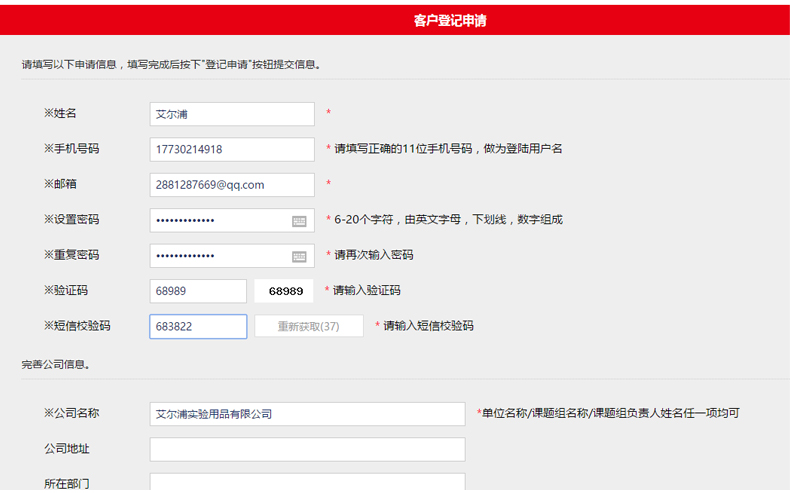Open virtual keyboard icon in 设置密码 field
This screenshot has height=493, width=790.
(x=299, y=221)
